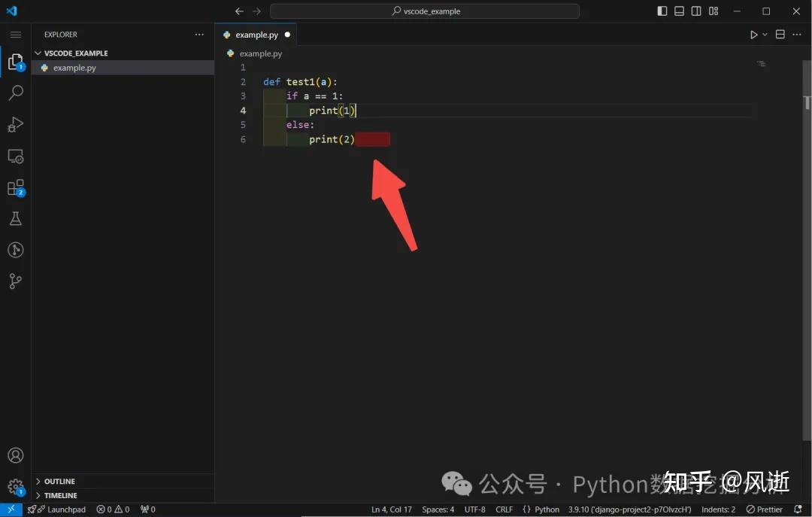Open the Search view
Viewport: 812px width, 517px height.
click(16, 93)
